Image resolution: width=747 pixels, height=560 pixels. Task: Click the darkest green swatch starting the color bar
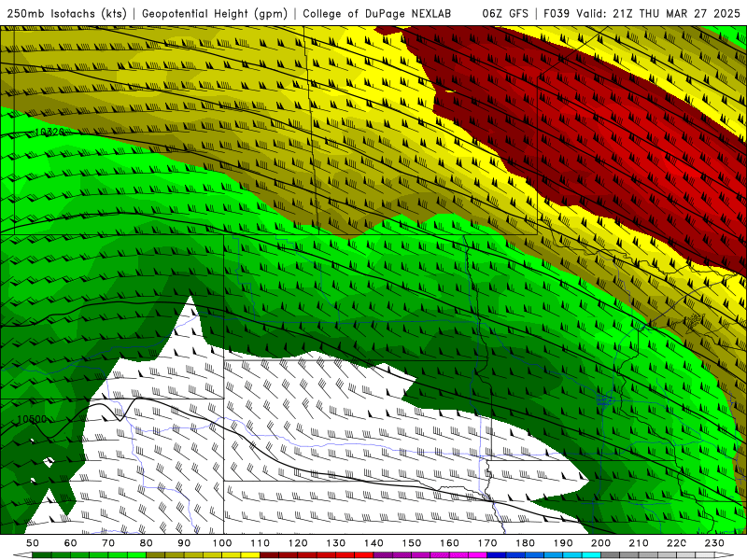point(42,555)
